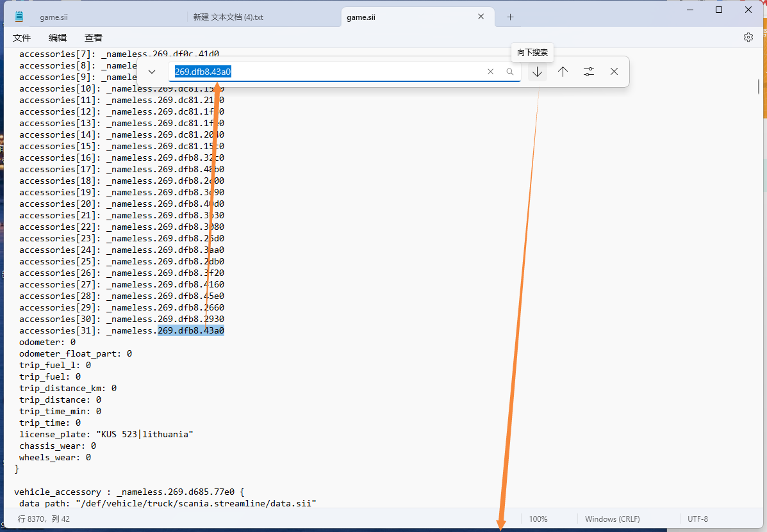The image size is (767, 532).
Task: Click the odometer_float_part: 0 line
Action: [x=76, y=353]
